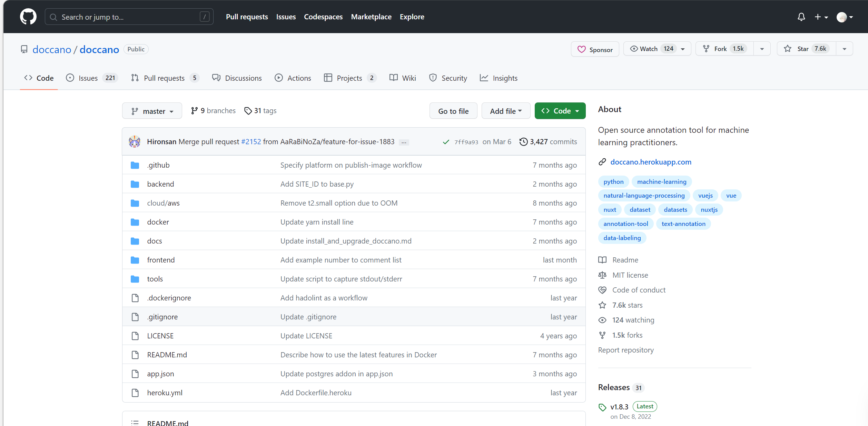Open the README.md file in the list
This screenshot has height=426, width=868.
tap(167, 355)
